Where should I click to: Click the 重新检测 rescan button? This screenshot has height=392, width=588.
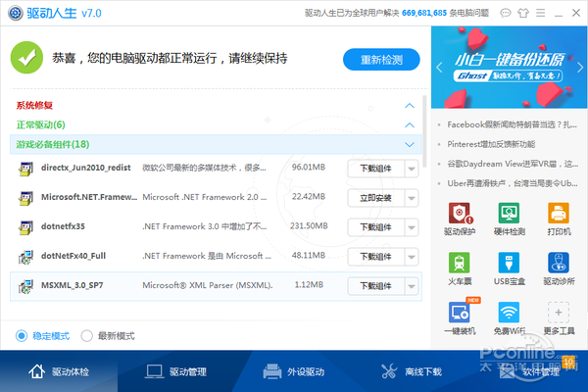(381, 59)
